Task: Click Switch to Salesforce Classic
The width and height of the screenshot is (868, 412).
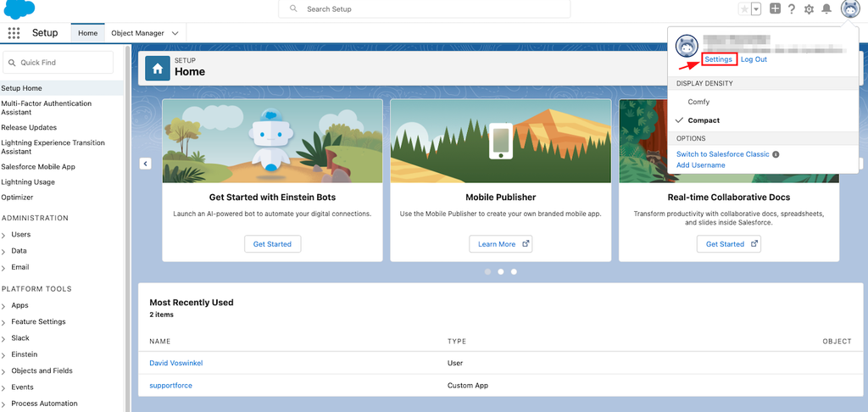Action: click(x=723, y=154)
